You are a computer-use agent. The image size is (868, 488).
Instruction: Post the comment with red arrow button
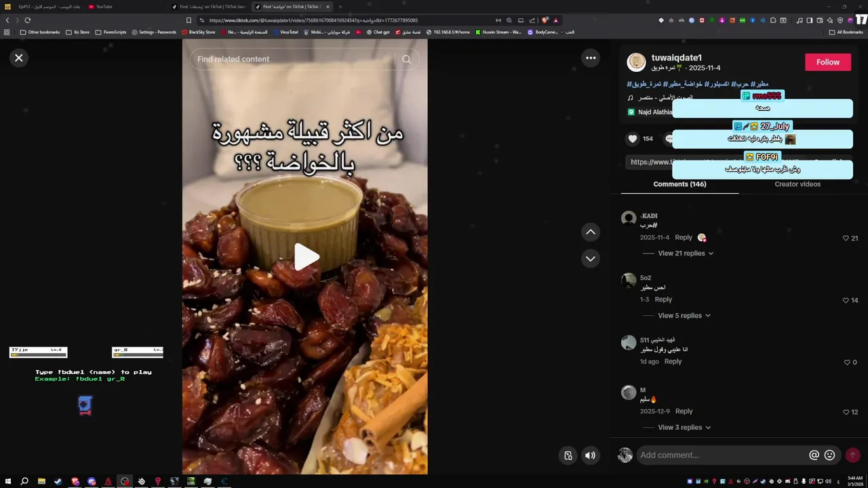tap(852, 455)
